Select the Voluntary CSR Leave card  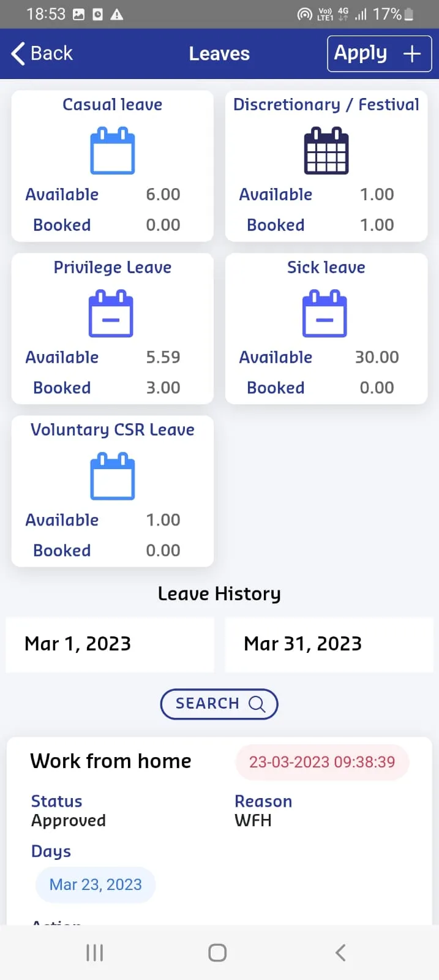pos(112,491)
